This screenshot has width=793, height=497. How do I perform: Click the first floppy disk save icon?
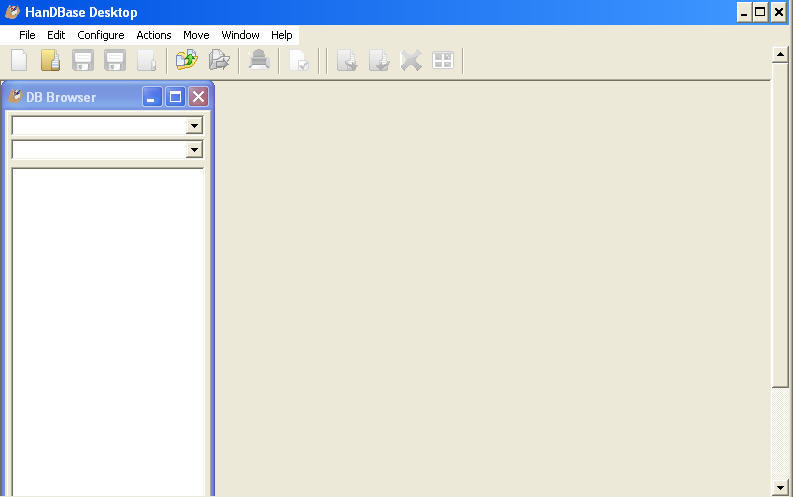(83, 60)
